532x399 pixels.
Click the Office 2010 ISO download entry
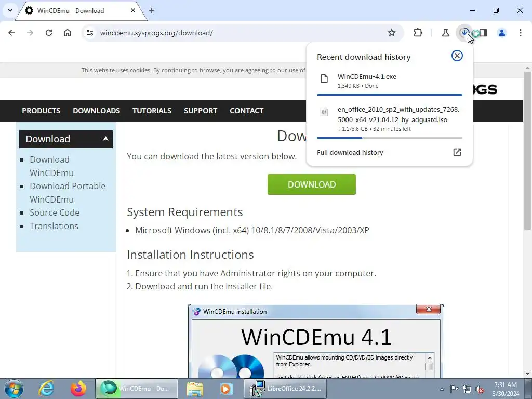(390, 119)
